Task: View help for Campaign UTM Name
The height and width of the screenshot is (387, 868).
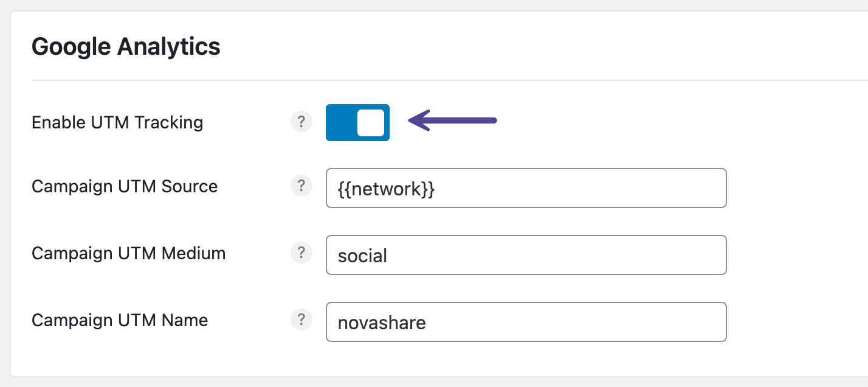Action: (x=301, y=320)
